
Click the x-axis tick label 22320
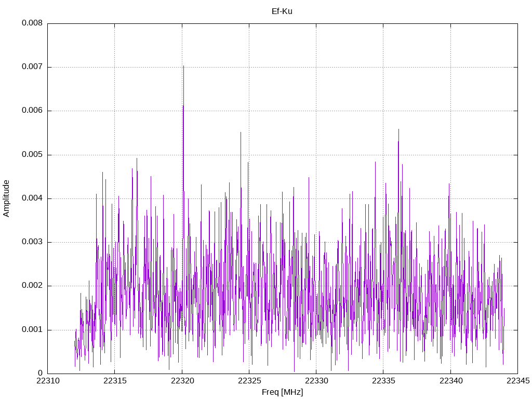point(182,381)
